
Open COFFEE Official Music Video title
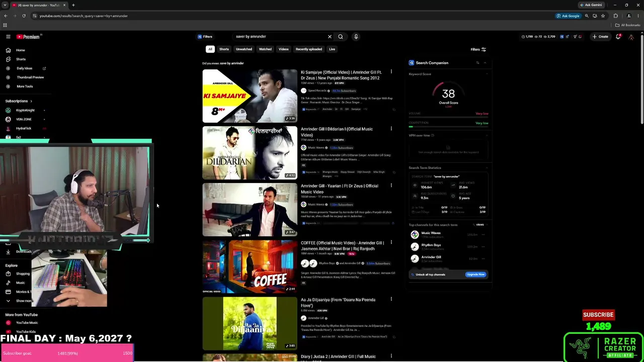coord(342,246)
